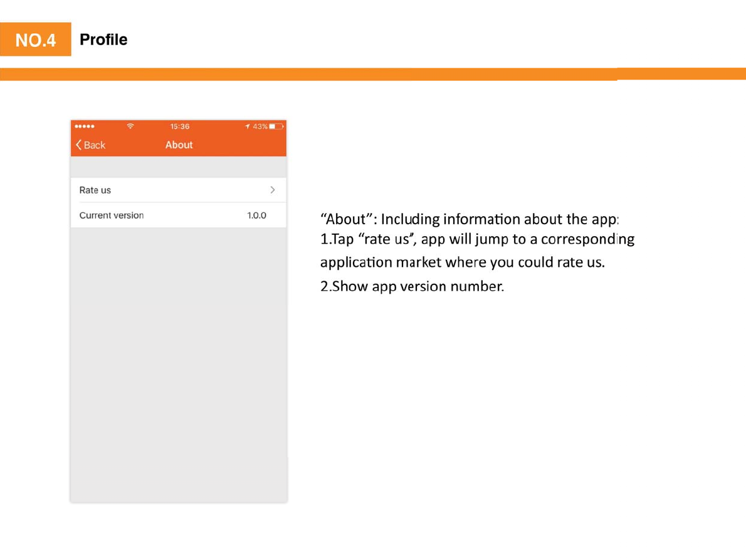
Task: Click the '"About": Including information' line
Action: [470, 219]
